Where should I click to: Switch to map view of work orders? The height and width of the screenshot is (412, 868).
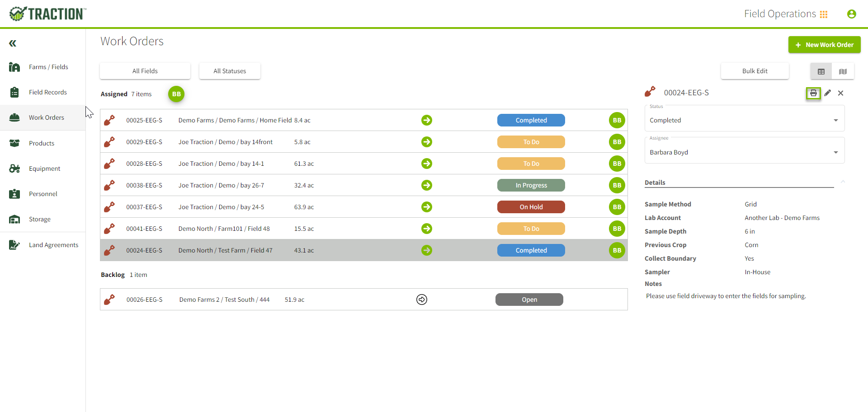pos(843,71)
